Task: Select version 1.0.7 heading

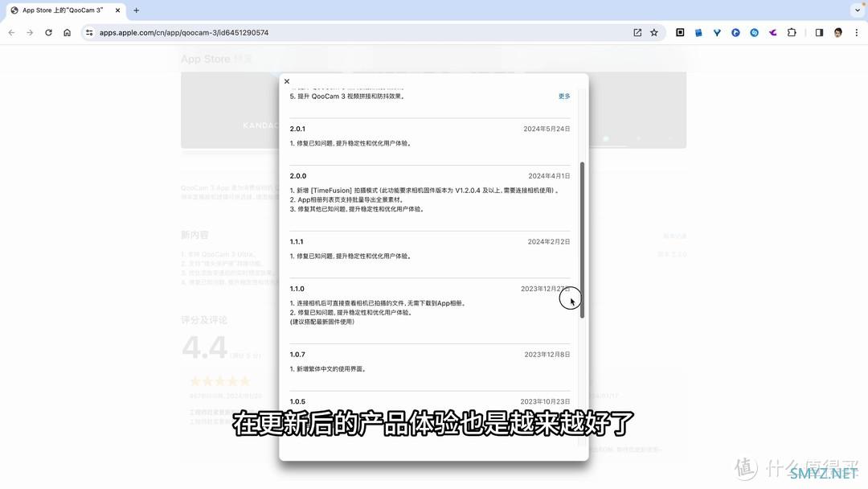Action: coord(297,355)
